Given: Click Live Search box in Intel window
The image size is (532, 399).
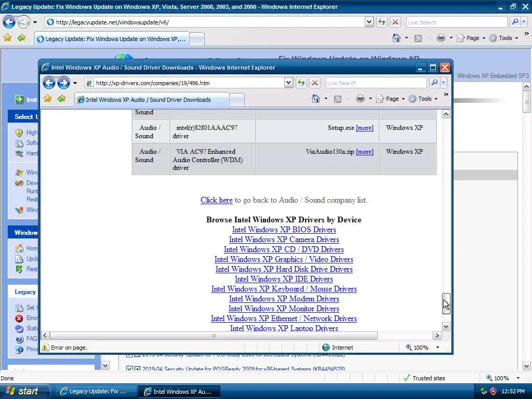Looking at the screenshot, I should pos(376,83).
